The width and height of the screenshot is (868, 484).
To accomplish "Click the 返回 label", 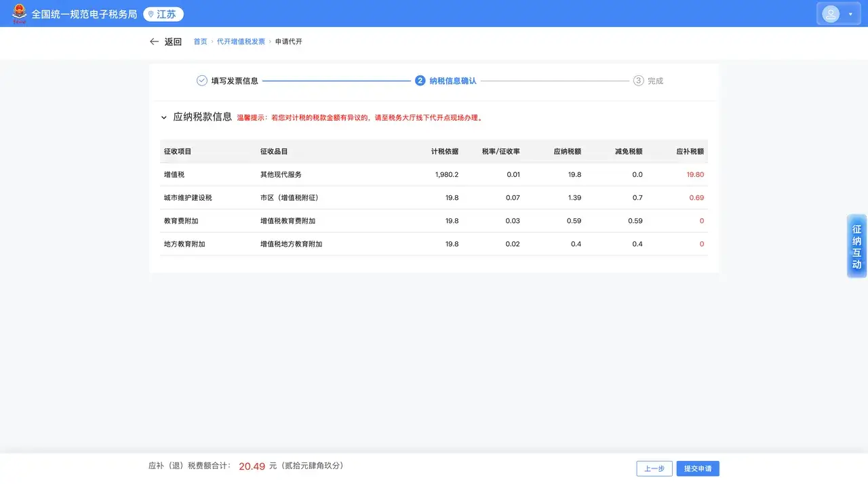I will point(173,41).
